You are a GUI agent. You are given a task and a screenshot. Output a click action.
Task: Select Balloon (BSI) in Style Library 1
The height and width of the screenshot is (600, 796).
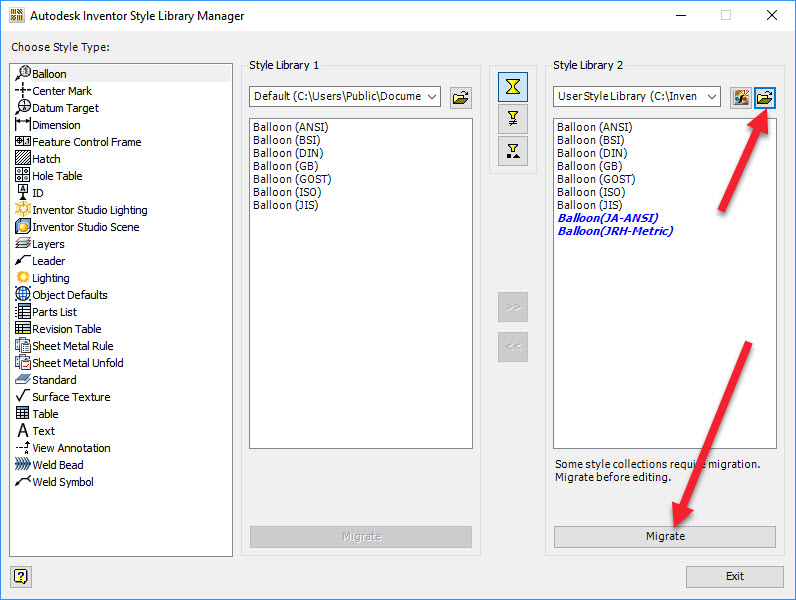click(x=287, y=140)
